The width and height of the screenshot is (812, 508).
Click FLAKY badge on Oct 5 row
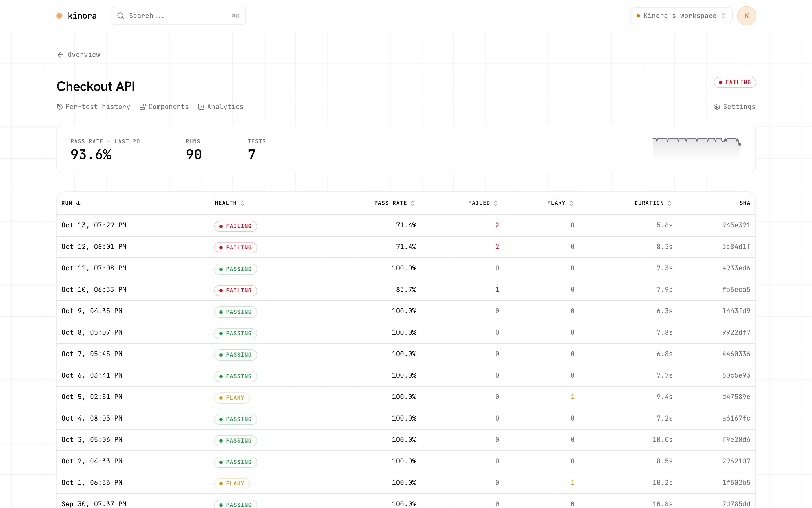click(x=232, y=398)
